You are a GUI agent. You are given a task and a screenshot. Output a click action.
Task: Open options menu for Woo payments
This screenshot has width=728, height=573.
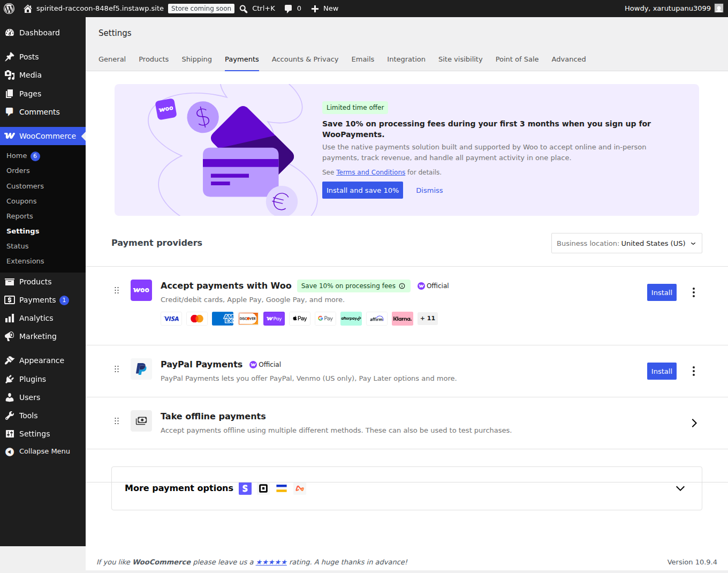pyautogui.click(x=694, y=292)
